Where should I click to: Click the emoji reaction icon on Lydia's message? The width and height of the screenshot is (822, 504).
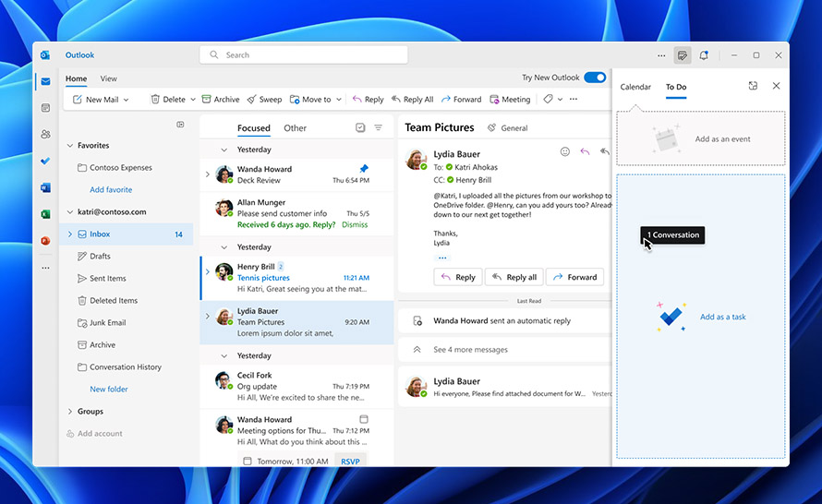564,152
